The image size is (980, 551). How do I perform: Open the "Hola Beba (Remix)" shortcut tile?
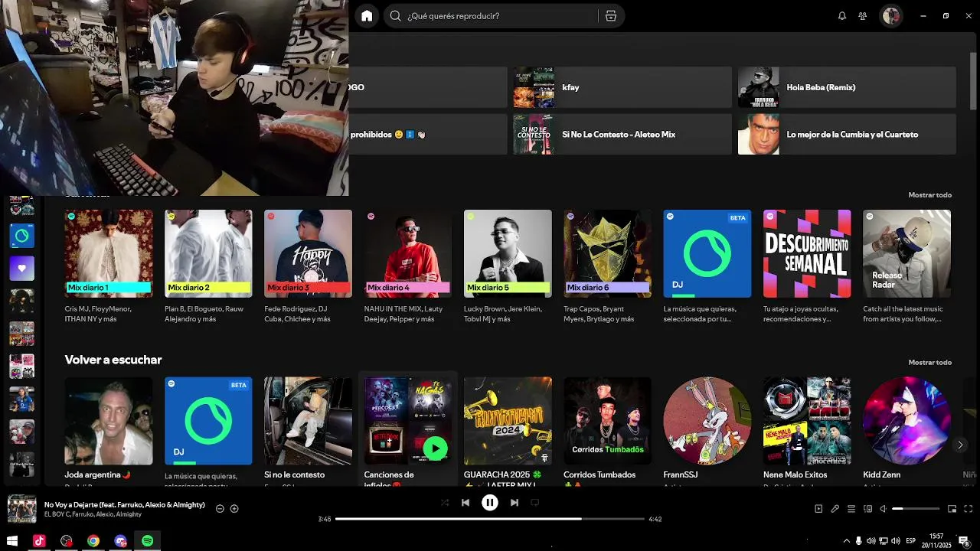(847, 87)
